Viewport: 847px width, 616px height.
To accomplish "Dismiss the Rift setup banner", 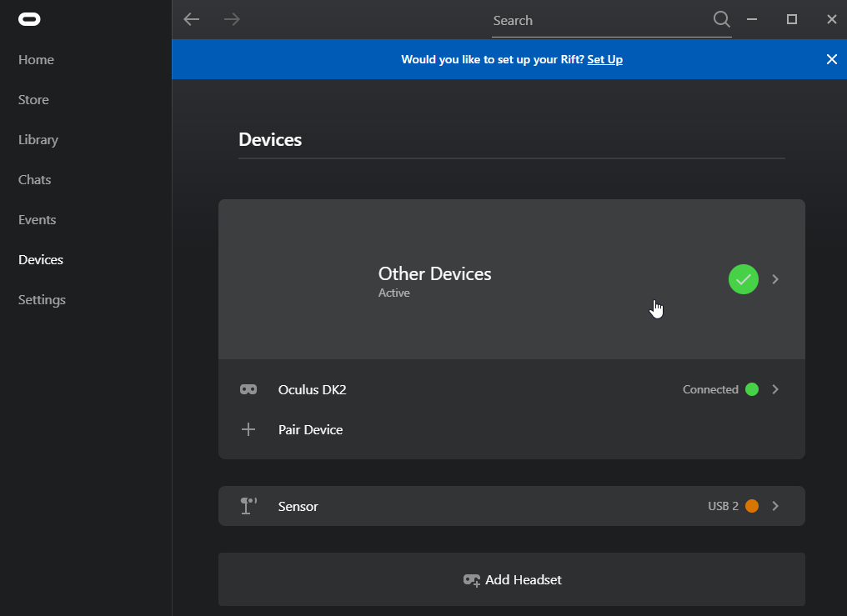I will pyautogui.click(x=832, y=59).
